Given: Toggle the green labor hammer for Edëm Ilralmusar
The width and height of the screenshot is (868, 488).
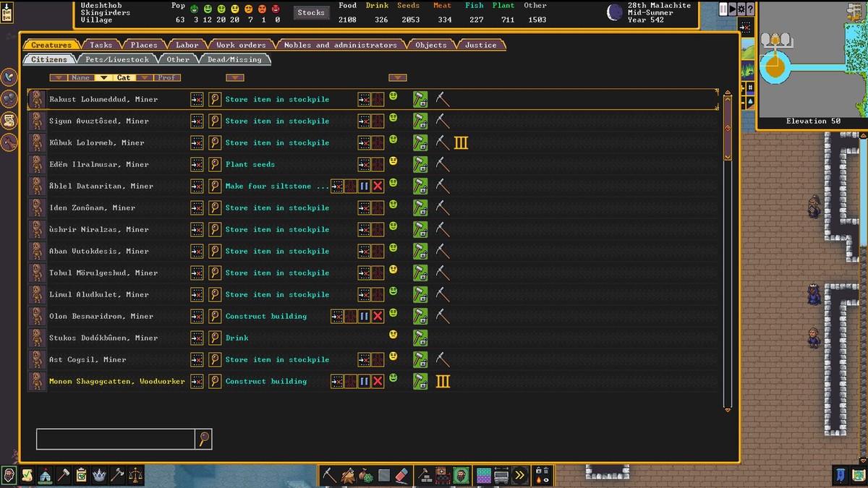Looking at the screenshot, I should (420, 164).
